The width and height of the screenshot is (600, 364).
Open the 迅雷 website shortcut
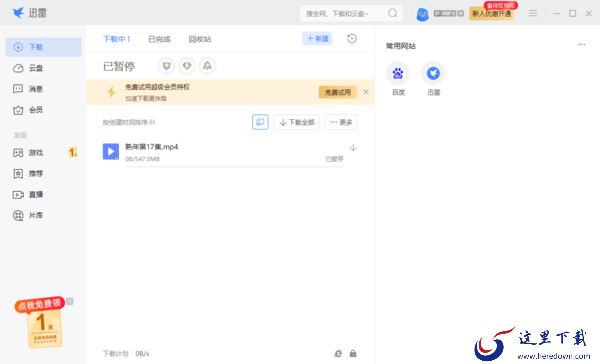[x=433, y=79]
